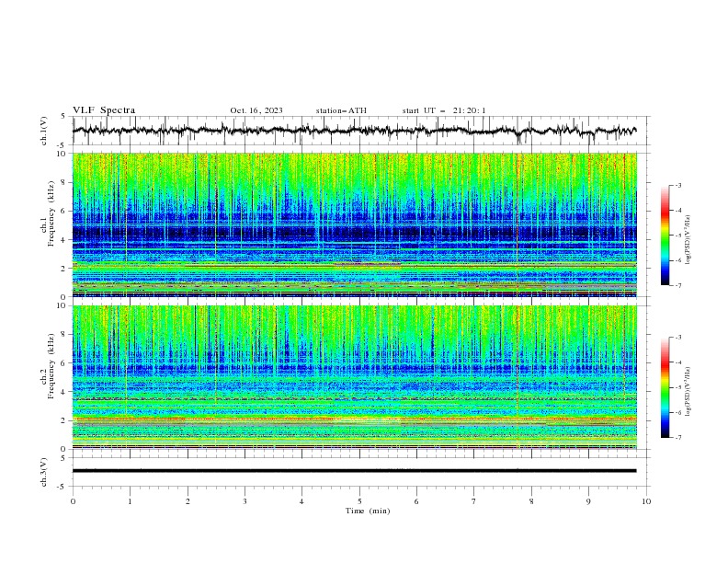This screenshot has height=563, width=728.
Task: Click the "ch.3(V)" axis label
Action: [x=44, y=472]
